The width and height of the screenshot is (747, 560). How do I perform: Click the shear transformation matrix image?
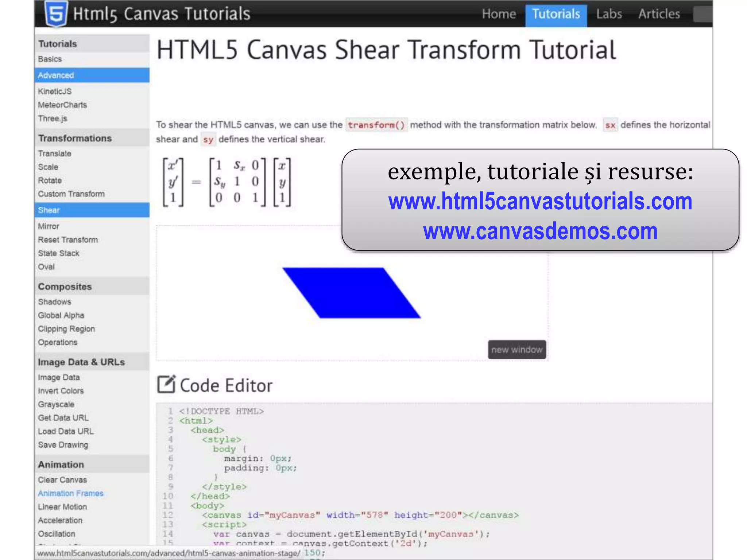227,182
